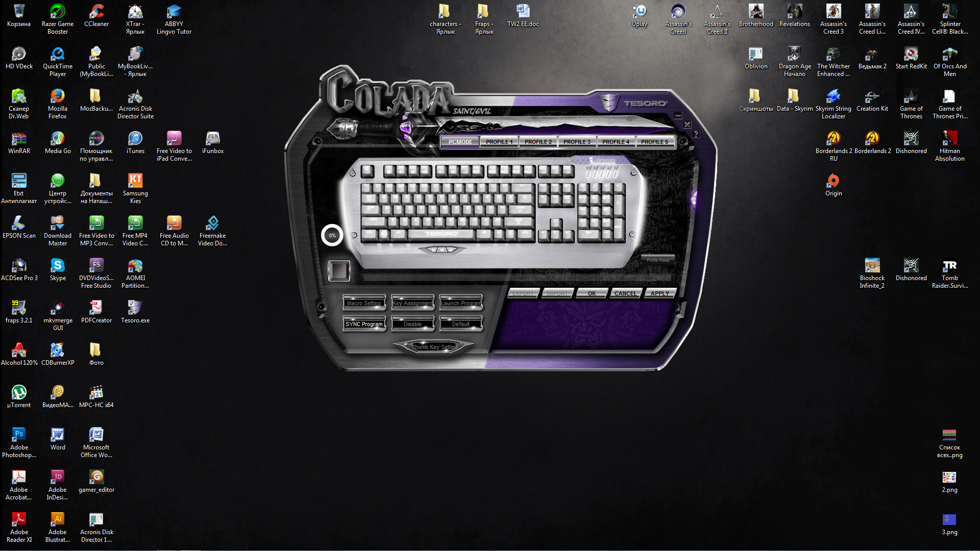Open Bioshock Infinite_2 icon
The width and height of the screenshot is (980, 551).
[x=872, y=273]
